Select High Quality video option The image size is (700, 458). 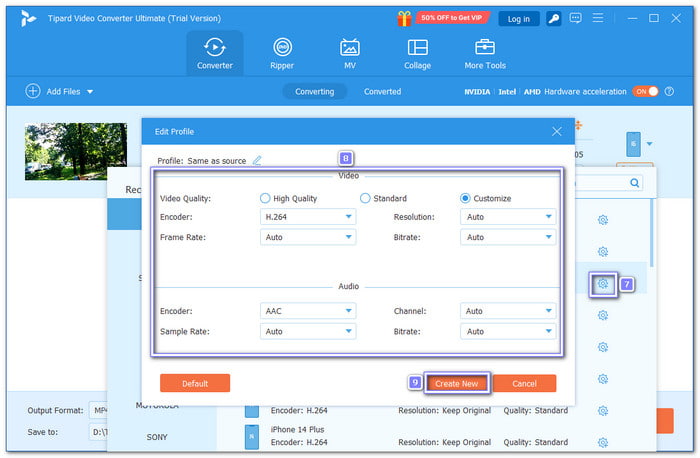click(266, 198)
